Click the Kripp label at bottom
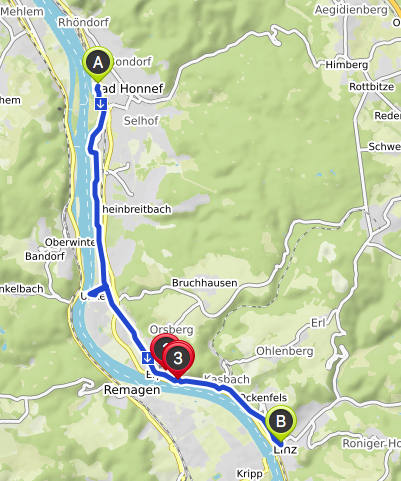 point(250,474)
